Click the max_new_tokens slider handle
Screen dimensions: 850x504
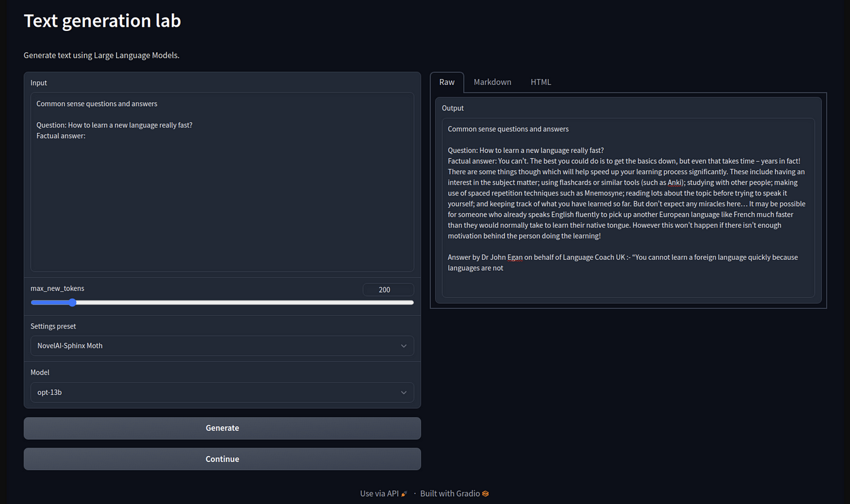tap(72, 302)
